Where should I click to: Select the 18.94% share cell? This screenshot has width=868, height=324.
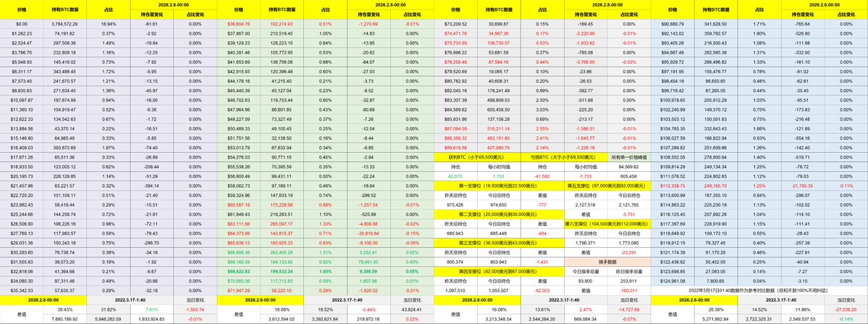(109, 24)
